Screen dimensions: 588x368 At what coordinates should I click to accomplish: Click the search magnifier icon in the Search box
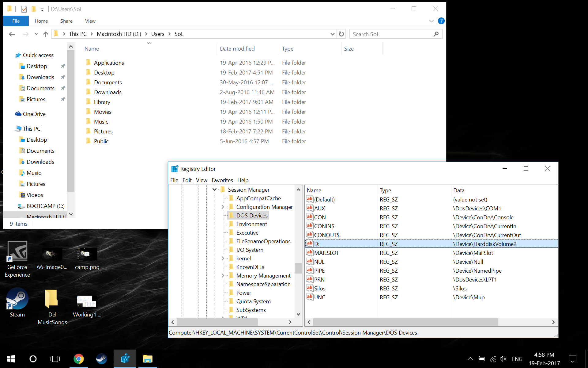[x=436, y=34]
